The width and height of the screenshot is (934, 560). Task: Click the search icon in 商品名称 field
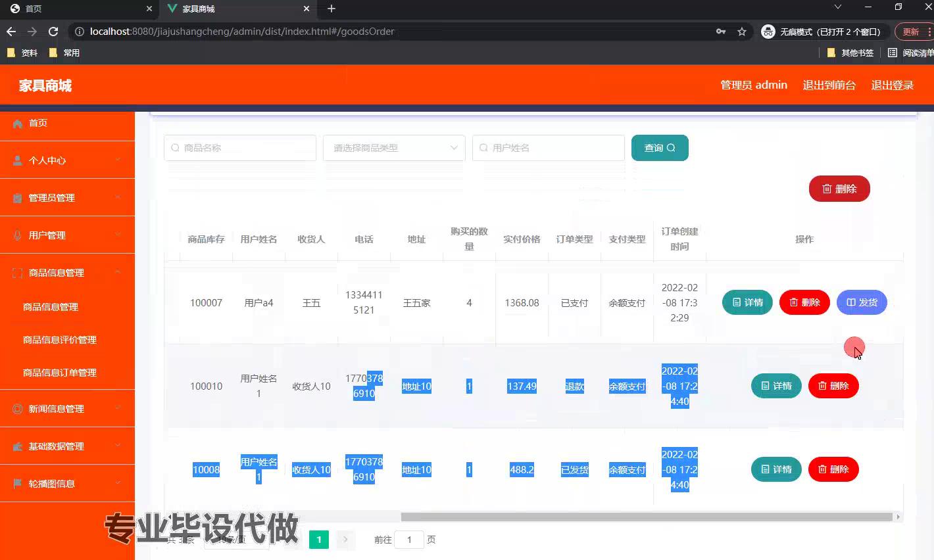(175, 148)
